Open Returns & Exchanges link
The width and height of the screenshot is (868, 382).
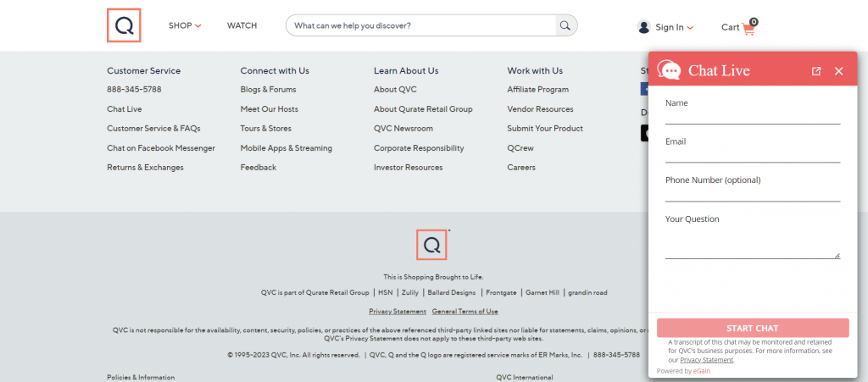click(x=145, y=168)
